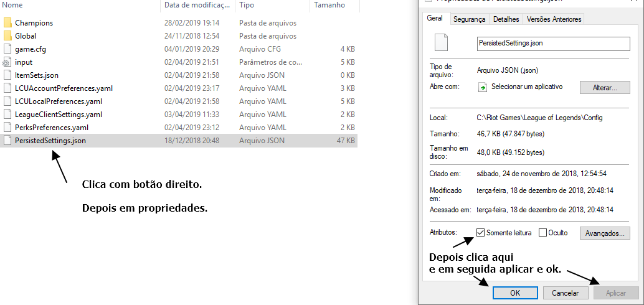
Task: Select the LCUAccountPreferences.yaml file name
Action: pos(64,88)
